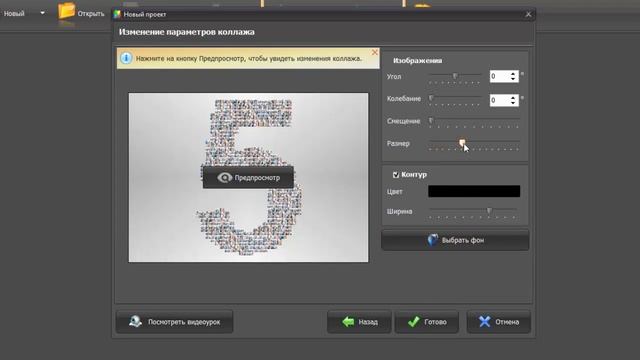This screenshot has height=360, width=640.
Task: Click the Колебание slider handle
Action: [431, 98]
